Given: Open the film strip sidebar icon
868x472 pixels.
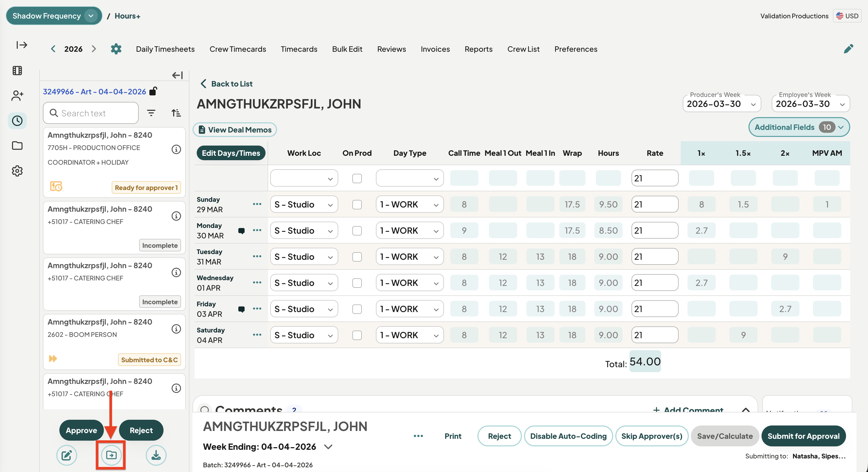Looking at the screenshot, I should (17, 70).
